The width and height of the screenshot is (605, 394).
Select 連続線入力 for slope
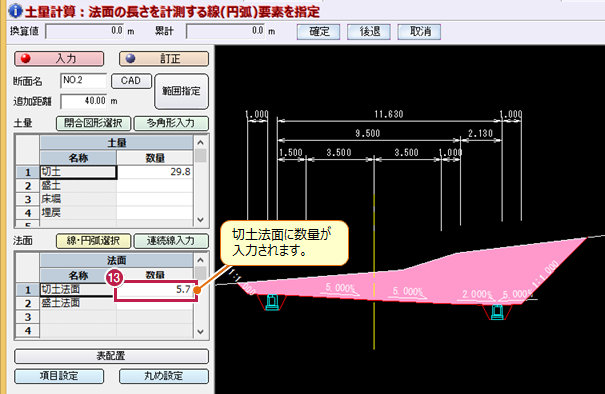coord(171,241)
